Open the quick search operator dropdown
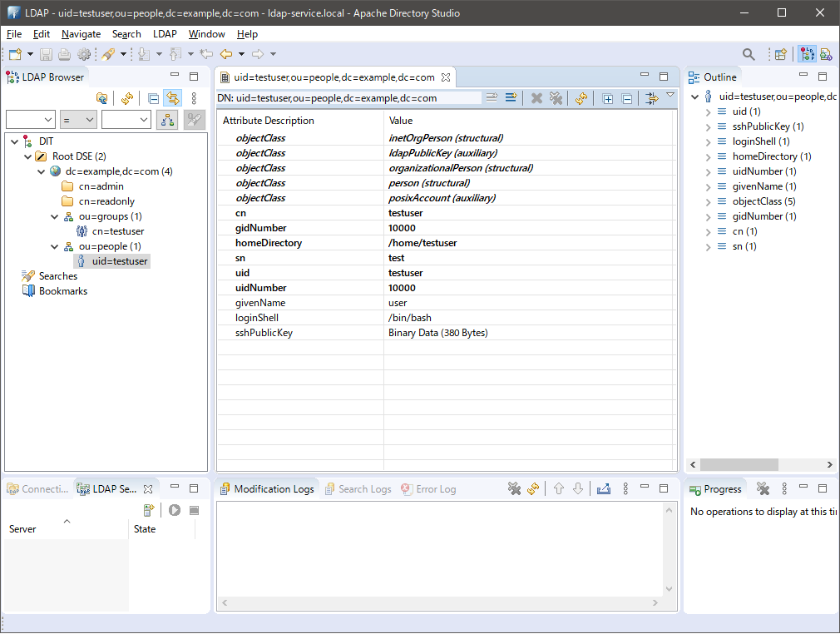Viewport: 840px width, 634px height. point(78,119)
